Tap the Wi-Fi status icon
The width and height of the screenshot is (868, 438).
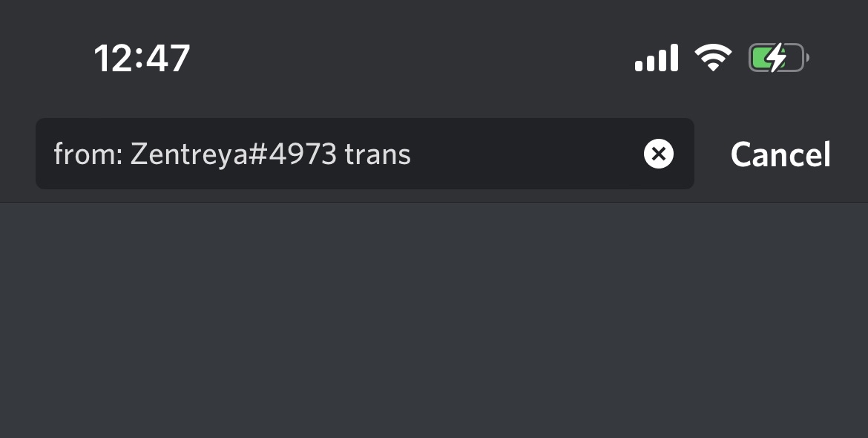click(713, 58)
